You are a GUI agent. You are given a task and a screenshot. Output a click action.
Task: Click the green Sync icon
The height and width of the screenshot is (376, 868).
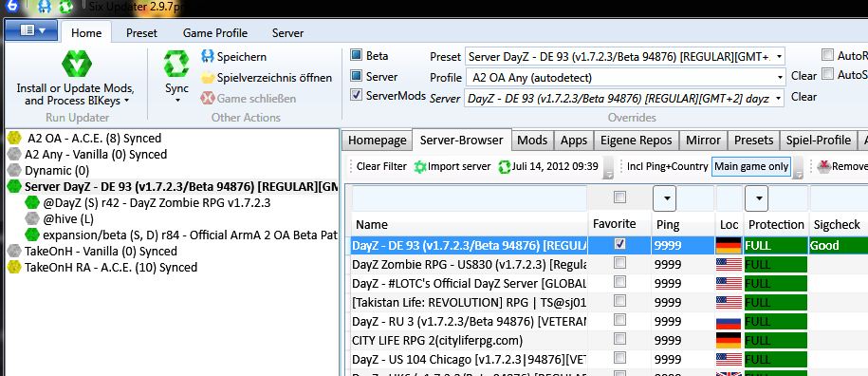point(176,64)
